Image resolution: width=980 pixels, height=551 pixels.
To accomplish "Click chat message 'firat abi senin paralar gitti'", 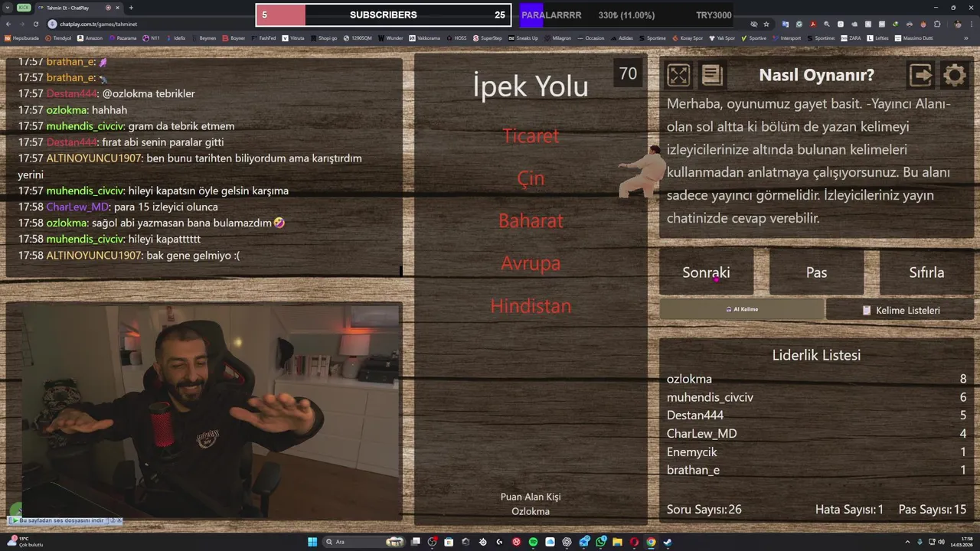I will click(162, 142).
